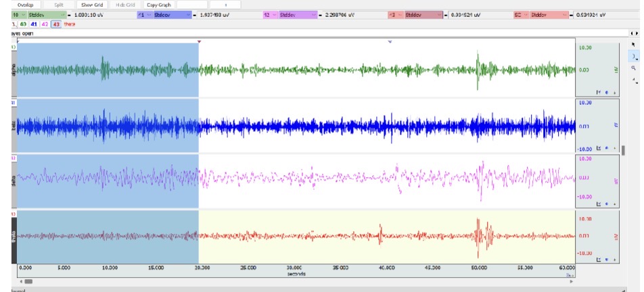644x292 pixels.
Task: Toggle channel 43 visibility box
Action: coord(55,24)
